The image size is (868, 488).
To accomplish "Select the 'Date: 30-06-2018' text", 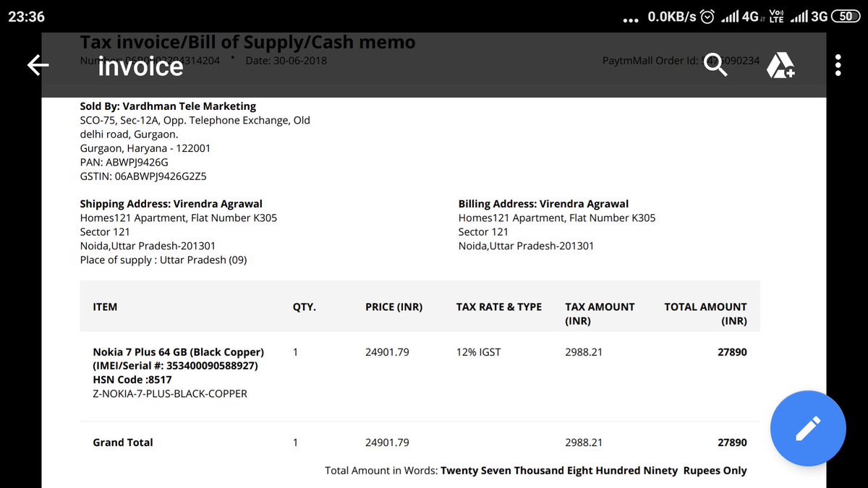I will [x=286, y=61].
